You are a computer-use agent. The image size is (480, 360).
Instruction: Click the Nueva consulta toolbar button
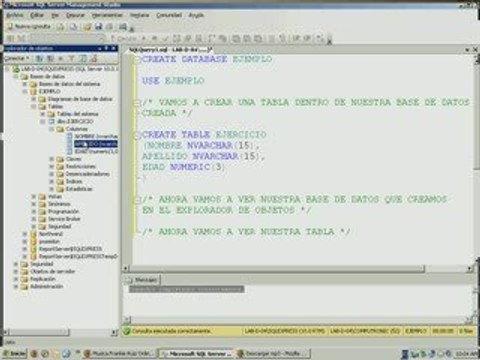pyautogui.click(x=29, y=26)
